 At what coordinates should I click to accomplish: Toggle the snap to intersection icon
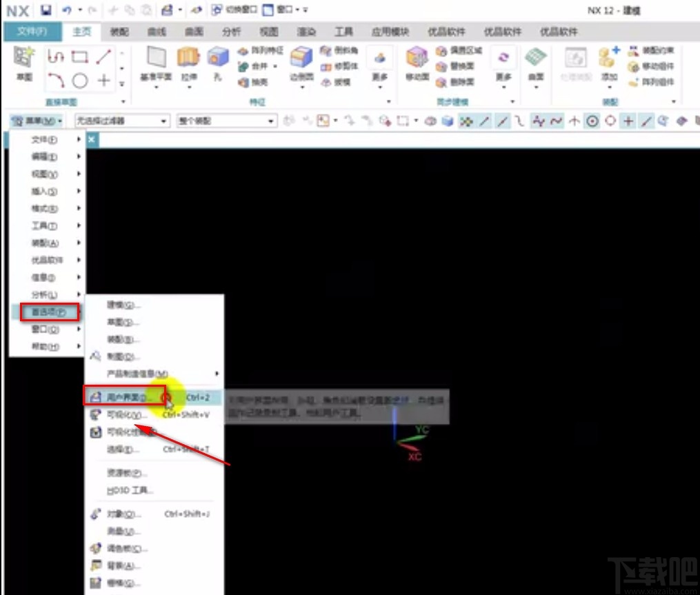pos(574,121)
